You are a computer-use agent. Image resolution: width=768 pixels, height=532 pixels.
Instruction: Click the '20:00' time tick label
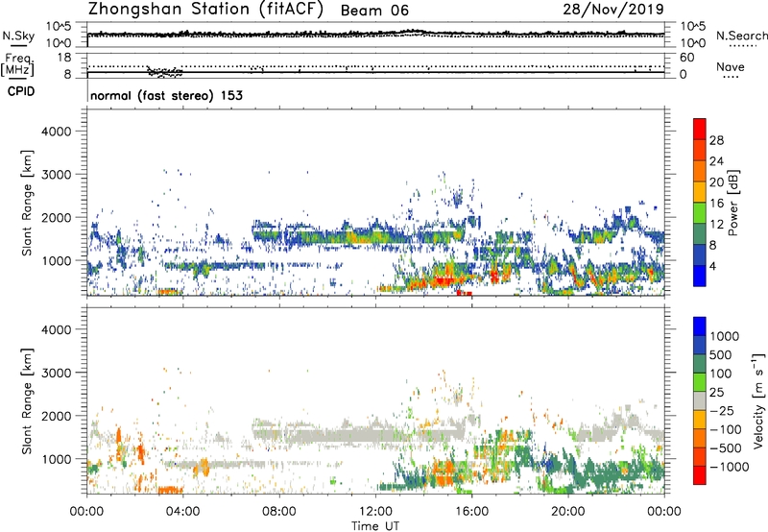(x=568, y=512)
